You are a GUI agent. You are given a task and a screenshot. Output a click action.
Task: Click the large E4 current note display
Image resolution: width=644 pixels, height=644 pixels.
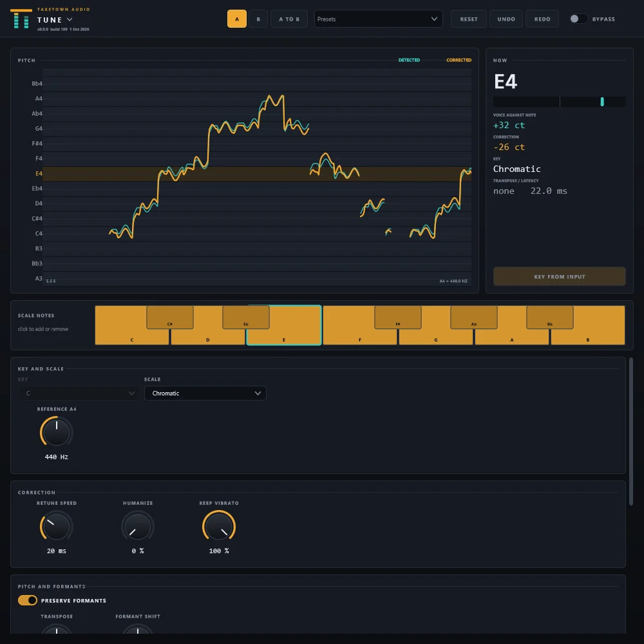pyautogui.click(x=505, y=81)
